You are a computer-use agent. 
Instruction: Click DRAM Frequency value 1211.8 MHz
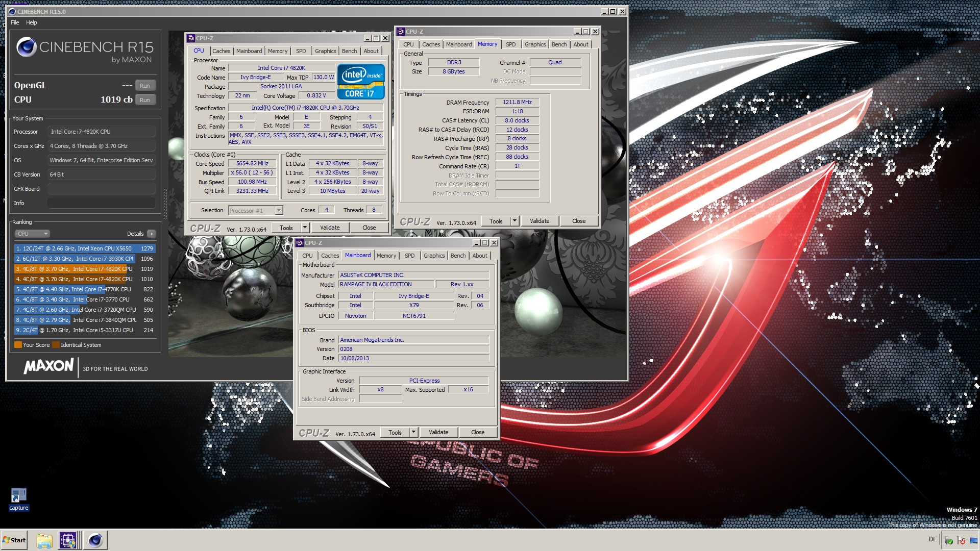(x=517, y=103)
